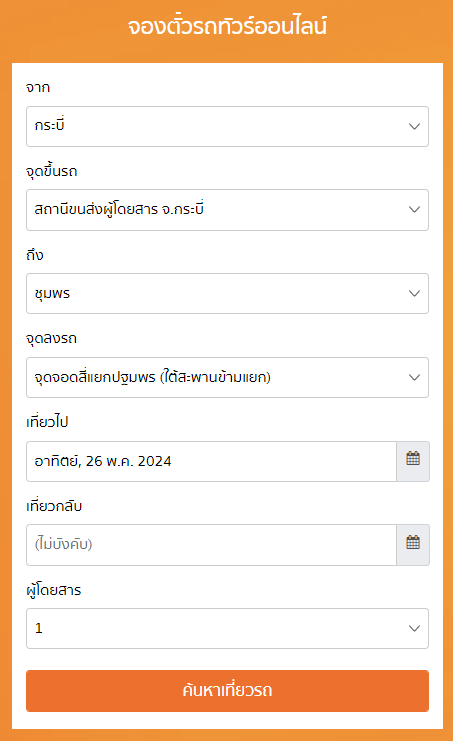Click the ค้นหาเที่ยวรถ search button

[x=227, y=690]
